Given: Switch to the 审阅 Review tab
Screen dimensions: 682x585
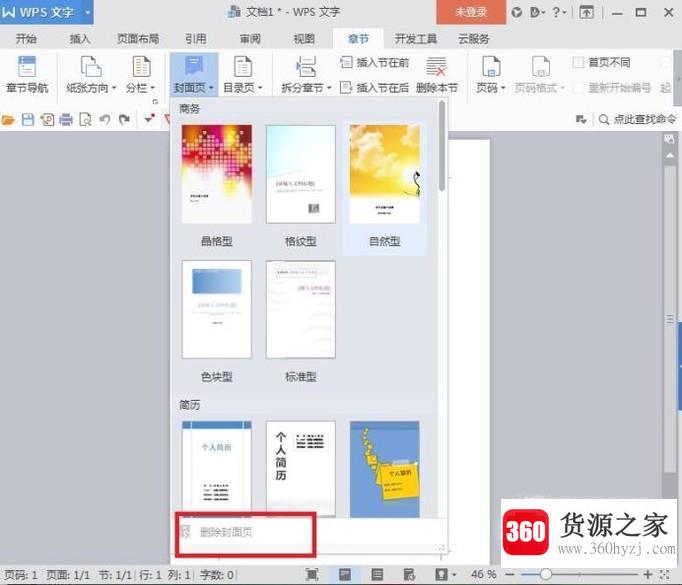Looking at the screenshot, I should (x=250, y=39).
